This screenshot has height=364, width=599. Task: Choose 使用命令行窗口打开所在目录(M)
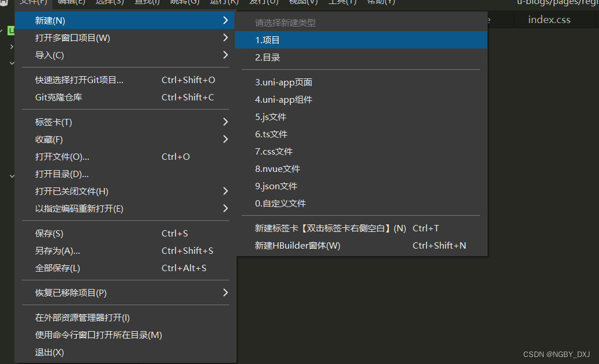pyautogui.click(x=125, y=335)
